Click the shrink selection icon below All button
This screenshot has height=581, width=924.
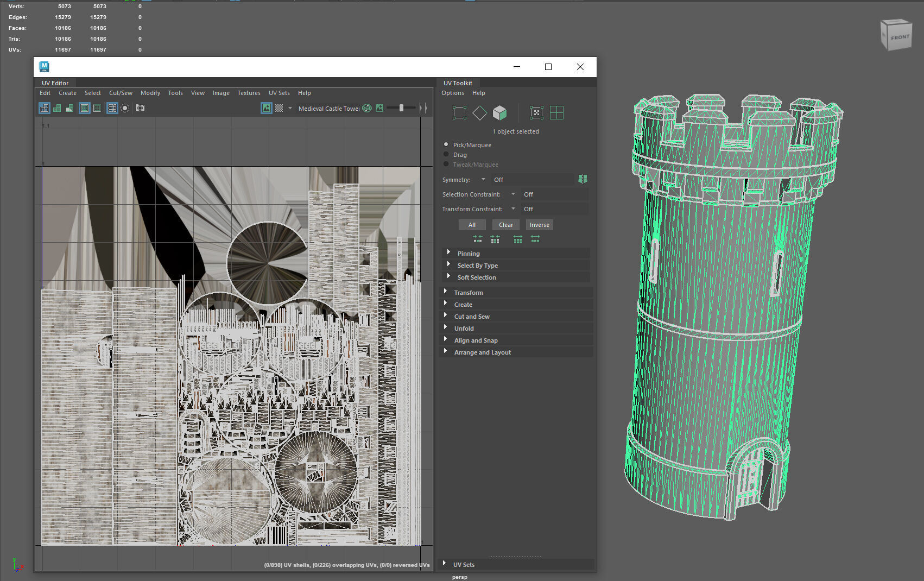click(x=478, y=239)
